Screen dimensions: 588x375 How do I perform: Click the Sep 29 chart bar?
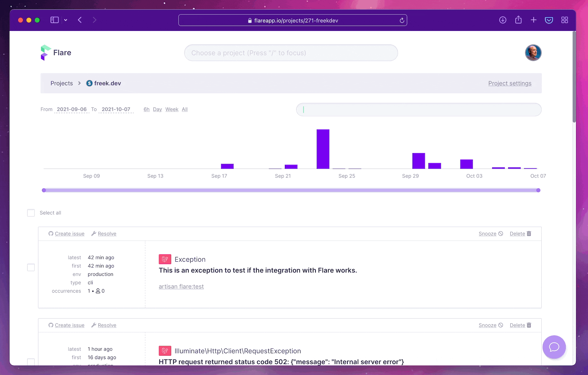point(418,161)
